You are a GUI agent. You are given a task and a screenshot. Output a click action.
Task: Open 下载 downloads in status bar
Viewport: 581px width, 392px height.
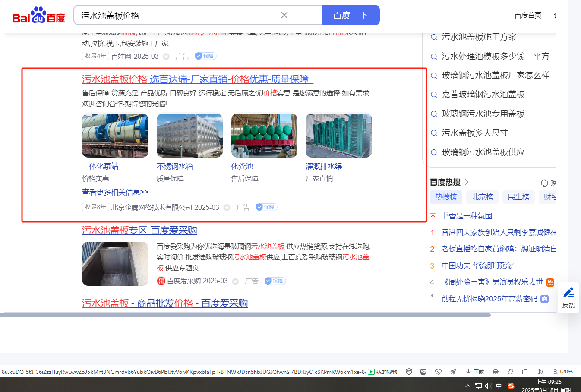point(475,372)
